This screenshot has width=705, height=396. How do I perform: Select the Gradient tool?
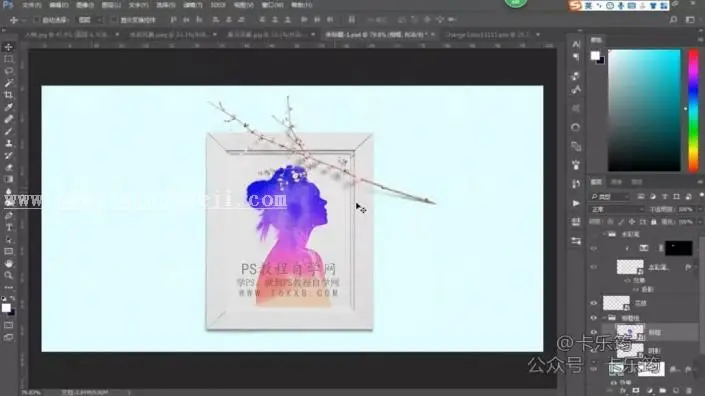9,179
